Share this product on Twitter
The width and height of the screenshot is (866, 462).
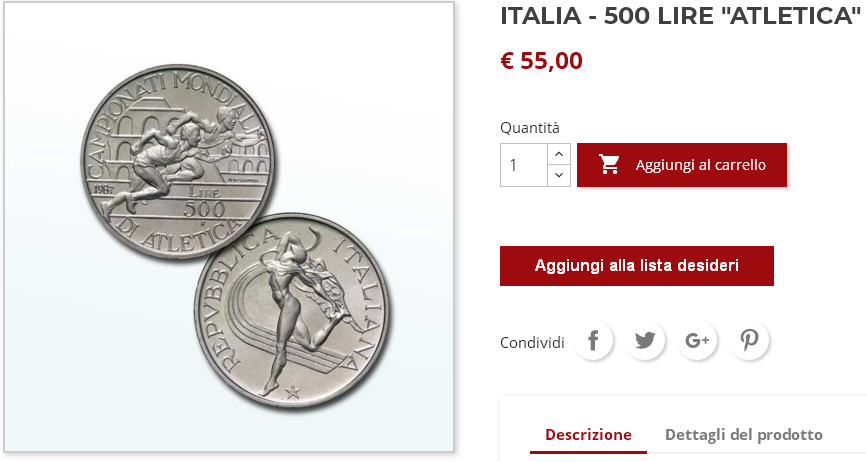(645, 341)
